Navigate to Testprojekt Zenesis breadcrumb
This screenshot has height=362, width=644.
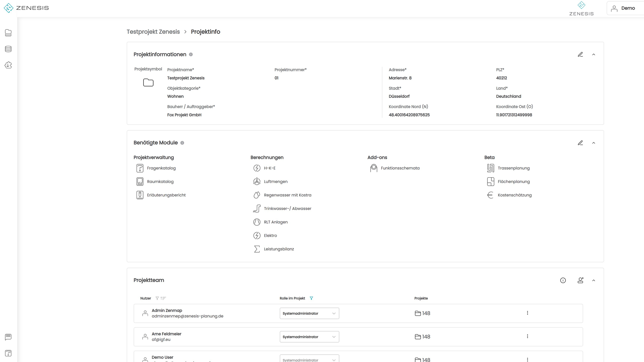point(153,32)
